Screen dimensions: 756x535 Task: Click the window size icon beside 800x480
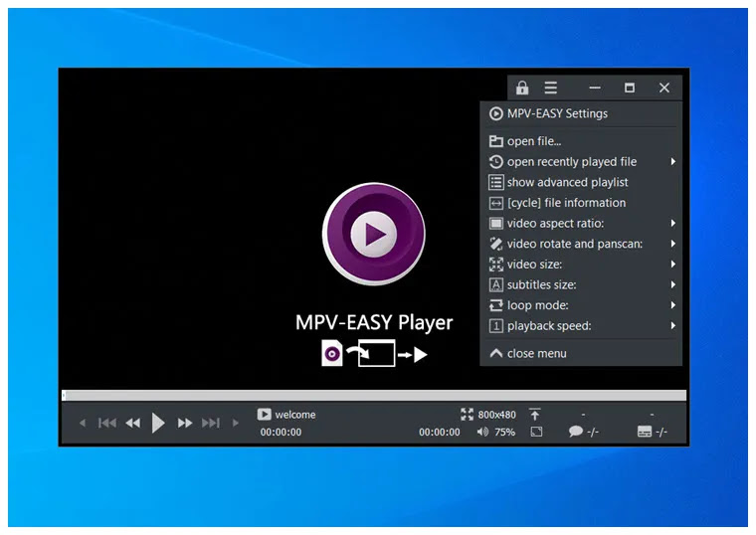(x=467, y=415)
